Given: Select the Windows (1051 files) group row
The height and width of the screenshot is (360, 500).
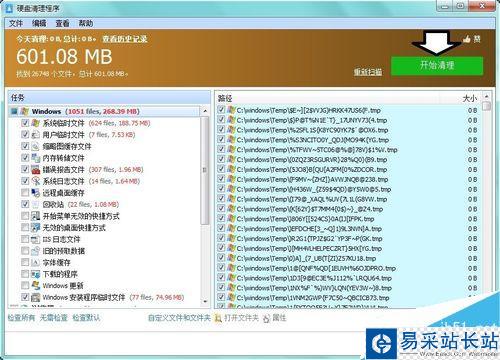Looking at the screenshot, I should coord(105,111).
